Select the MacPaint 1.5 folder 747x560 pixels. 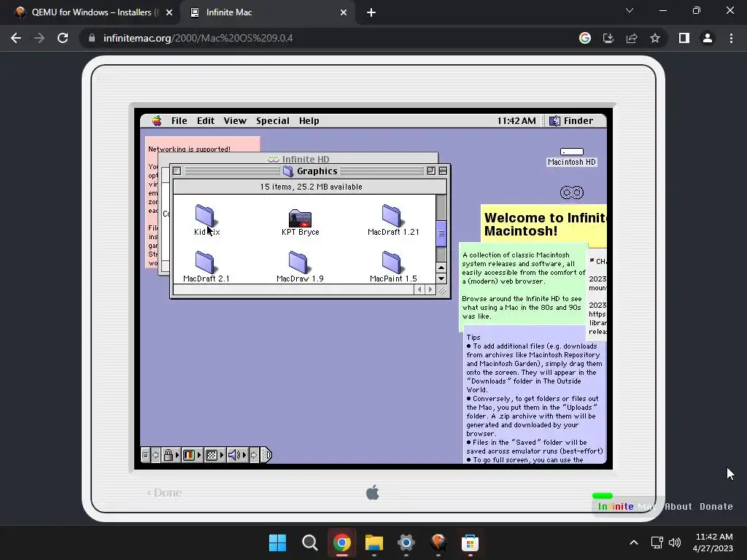(x=392, y=262)
